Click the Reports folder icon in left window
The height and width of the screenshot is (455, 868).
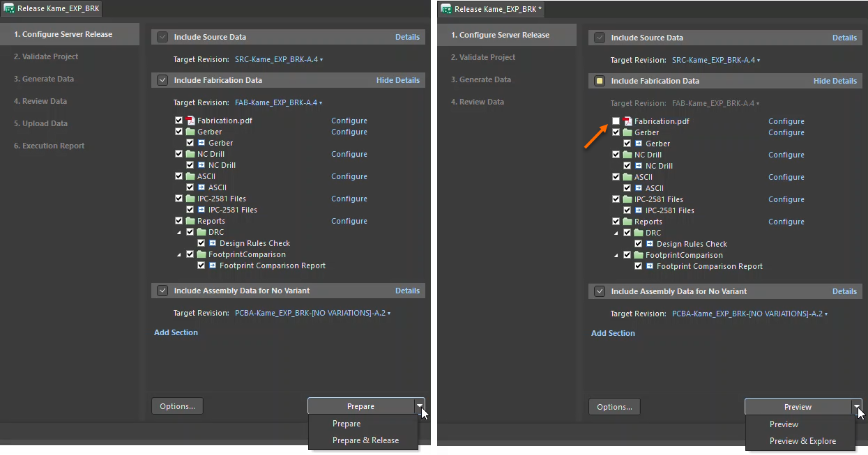click(190, 221)
